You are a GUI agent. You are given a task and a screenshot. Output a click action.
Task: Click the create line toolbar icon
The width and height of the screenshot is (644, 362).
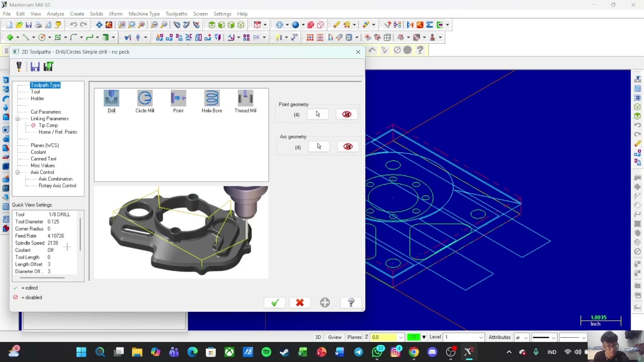(x=26, y=37)
